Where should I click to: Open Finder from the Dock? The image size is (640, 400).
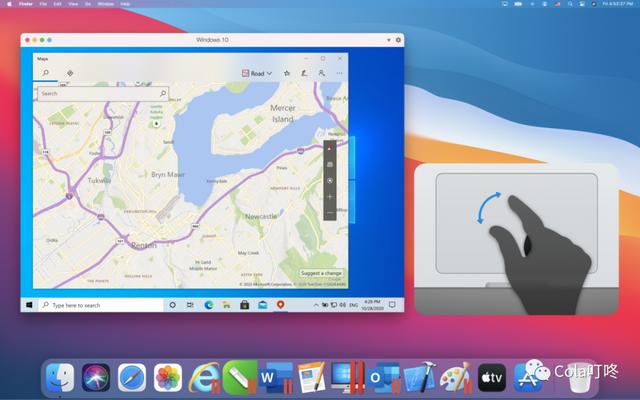60,378
